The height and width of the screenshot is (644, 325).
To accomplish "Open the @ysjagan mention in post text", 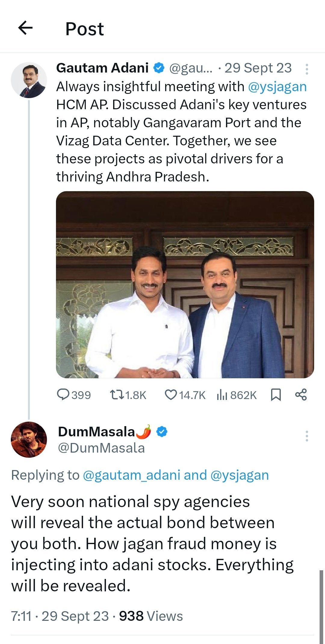I will [x=277, y=87].
